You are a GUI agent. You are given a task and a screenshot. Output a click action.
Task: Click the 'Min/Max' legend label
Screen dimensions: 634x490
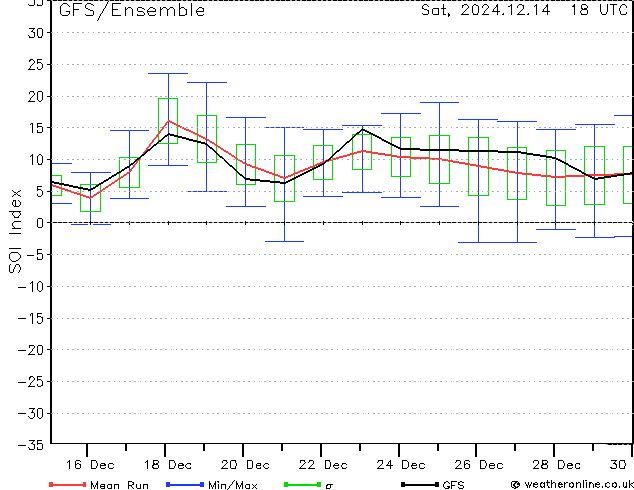coord(233,485)
